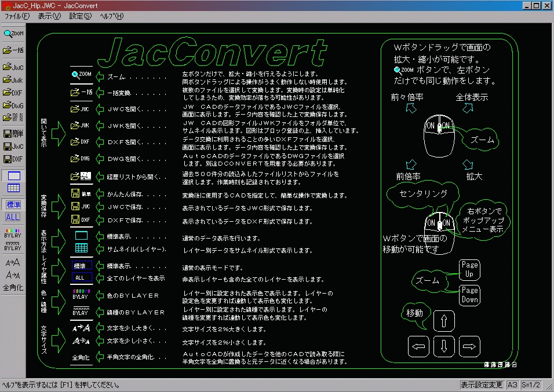Viewport: 554px width, 392px height.
Task: Click the 簡単 easy save toolbar icon
Action: pyautogui.click(x=13, y=134)
